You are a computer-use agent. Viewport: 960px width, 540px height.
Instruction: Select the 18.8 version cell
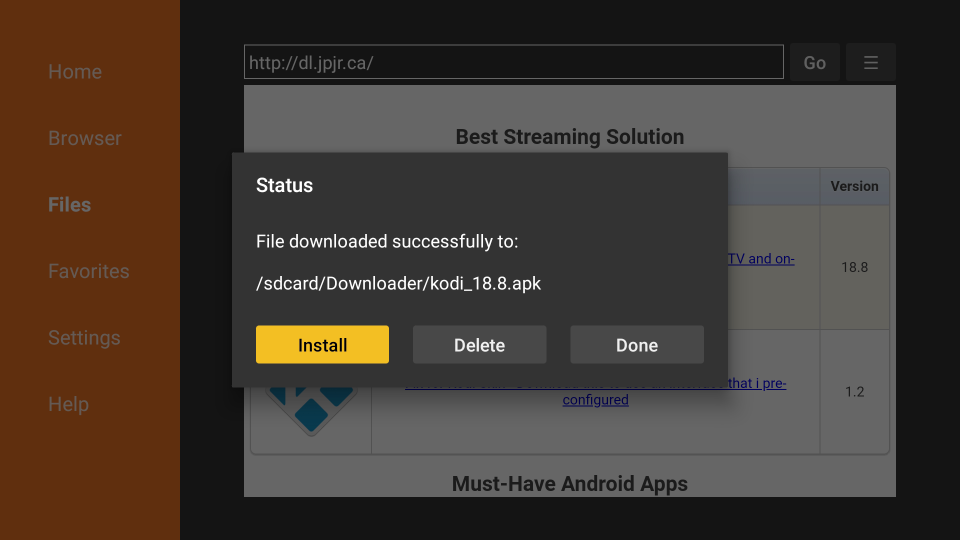point(854,268)
